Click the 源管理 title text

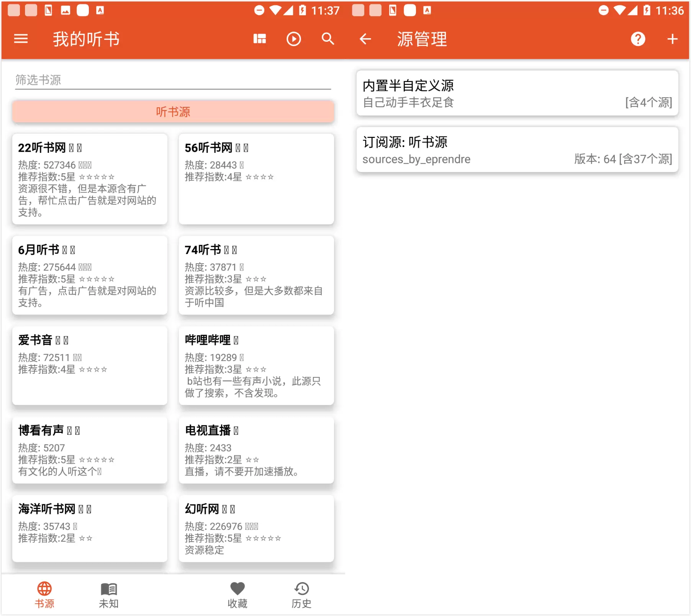pyautogui.click(x=422, y=39)
